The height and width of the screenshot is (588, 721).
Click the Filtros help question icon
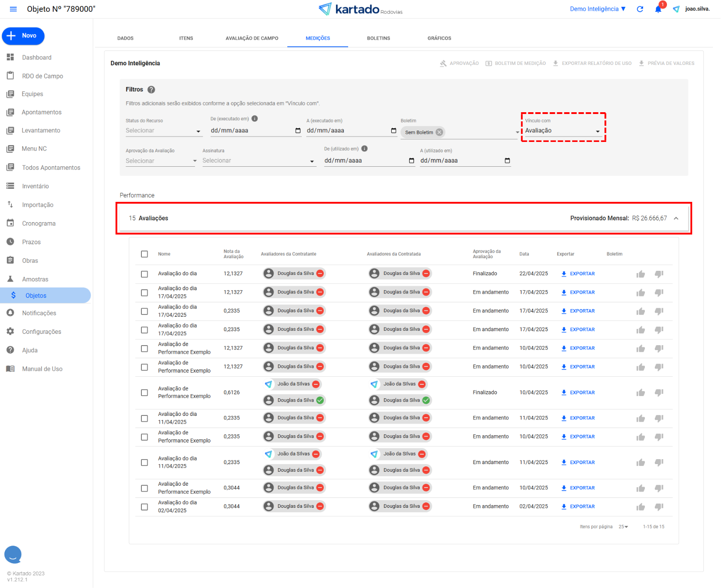(x=151, y=90)
